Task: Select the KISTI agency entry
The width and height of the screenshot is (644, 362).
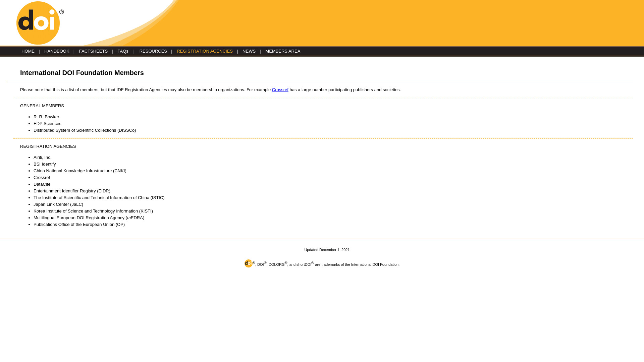Action: click(x=93, y=211)
